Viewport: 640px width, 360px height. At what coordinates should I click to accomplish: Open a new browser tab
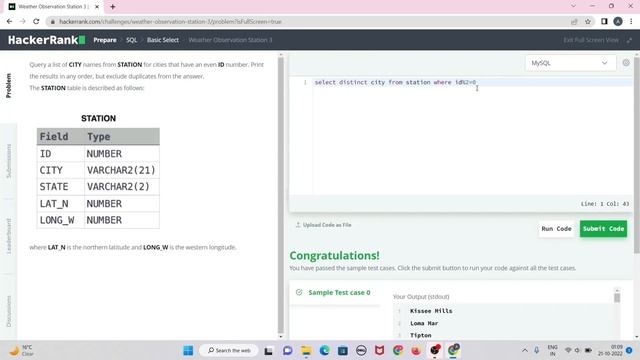[x=113, y=7]
